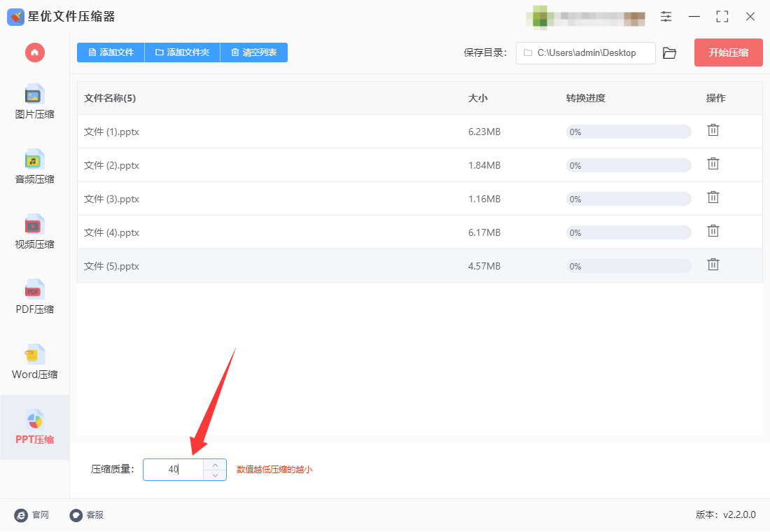The height and width of the screenshot is (532, 770).
Task: Increase compression quality with up arrow
Action: 215,465
